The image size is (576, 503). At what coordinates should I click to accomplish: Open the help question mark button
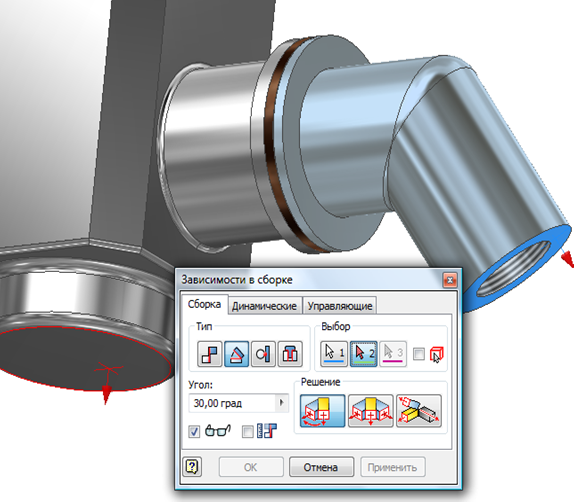[x=192, y=467]
